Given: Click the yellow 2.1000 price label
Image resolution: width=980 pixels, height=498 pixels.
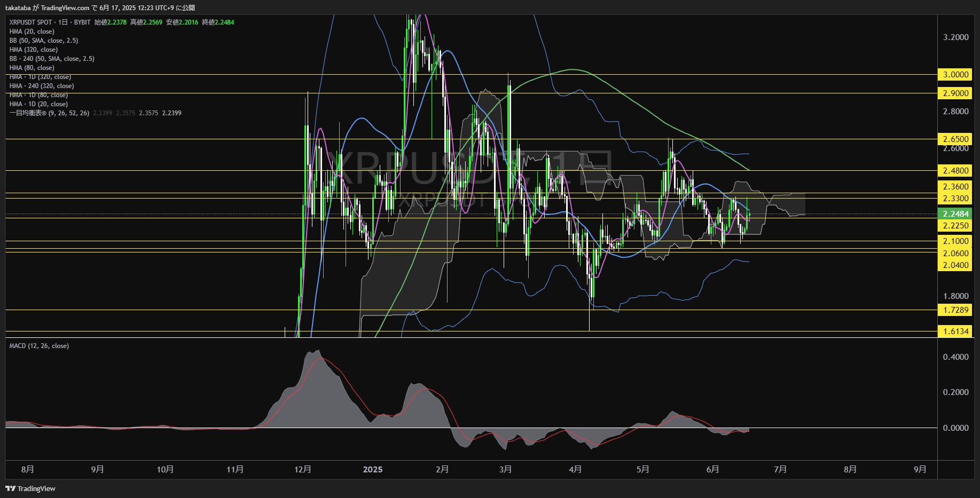Looking at the screenshot, I should (x=955, y=241).
